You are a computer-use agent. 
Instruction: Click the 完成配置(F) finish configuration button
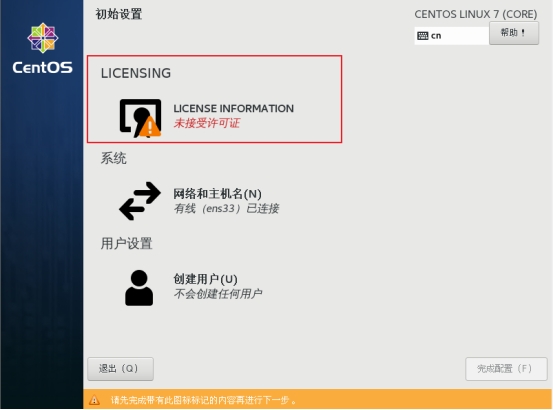[x=506, y=369]
